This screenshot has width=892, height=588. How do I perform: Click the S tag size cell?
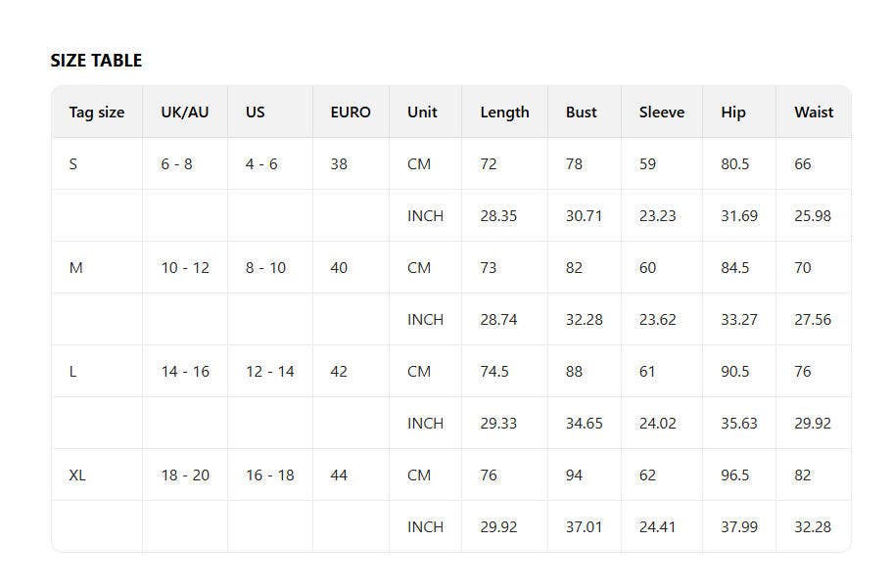73,164
